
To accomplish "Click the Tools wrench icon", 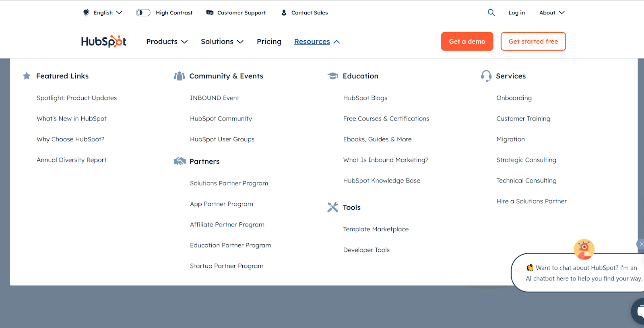I will pos(333,207).
